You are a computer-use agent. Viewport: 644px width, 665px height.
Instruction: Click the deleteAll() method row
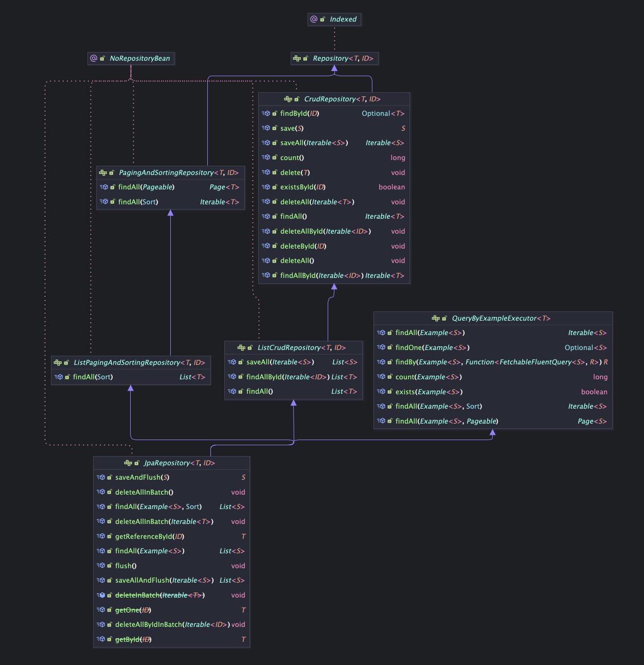click(334, 260)
